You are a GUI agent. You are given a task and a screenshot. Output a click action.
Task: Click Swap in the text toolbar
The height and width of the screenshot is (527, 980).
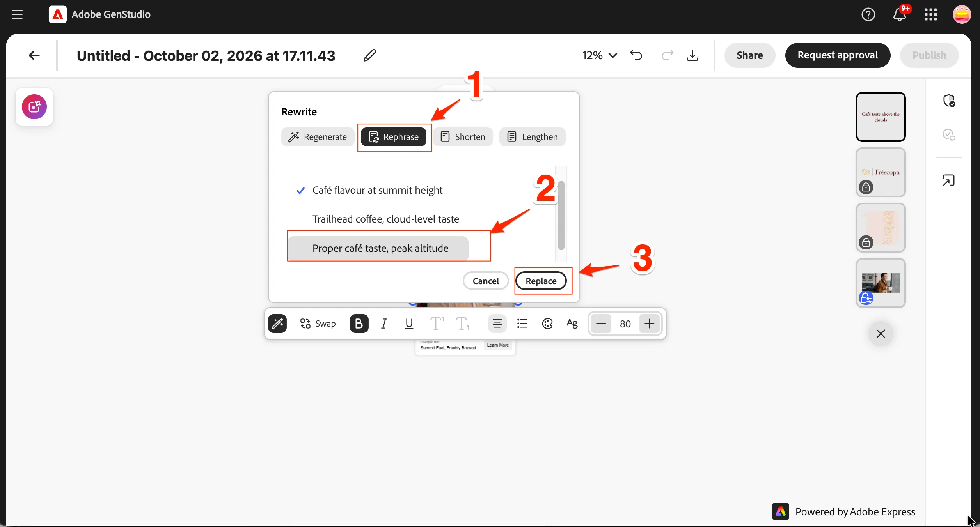tap(318, 324)
